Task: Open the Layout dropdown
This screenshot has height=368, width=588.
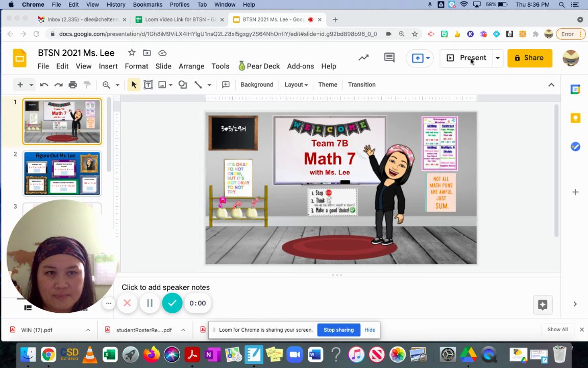Action: [x=296, y=85]
